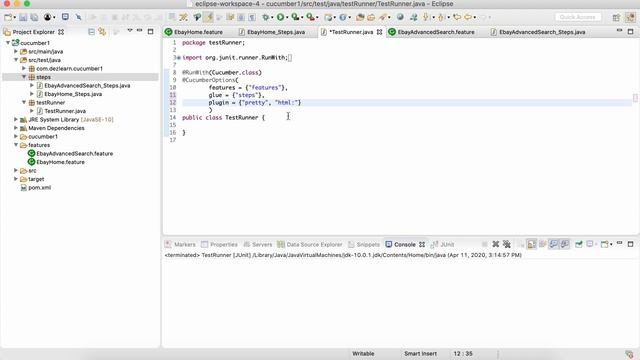Expand the target folder
The image size is (640, 360).
coord(16,179)
